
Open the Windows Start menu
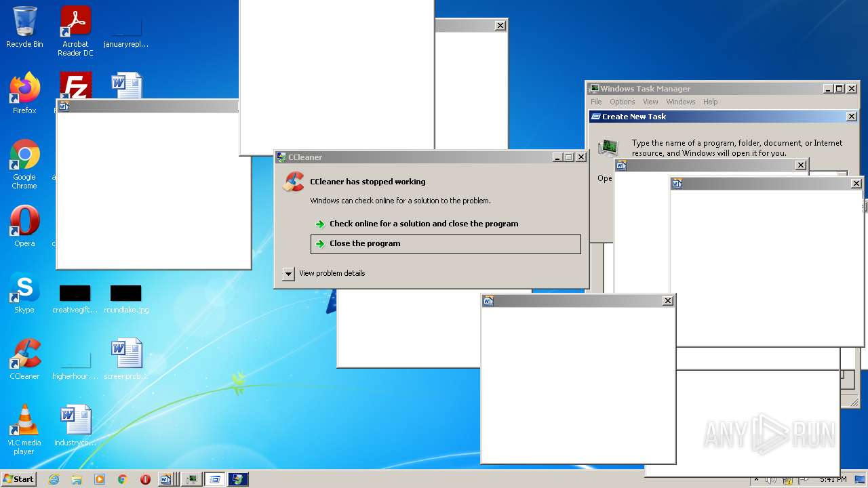coord(18,479)
